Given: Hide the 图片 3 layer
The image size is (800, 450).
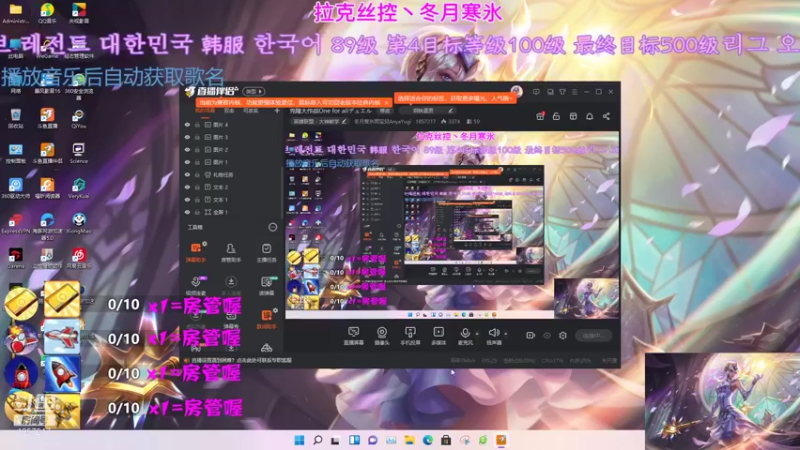Looking at the screenshot, I should (187, 137).
